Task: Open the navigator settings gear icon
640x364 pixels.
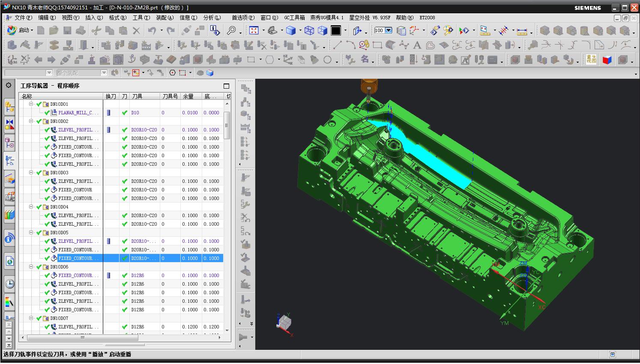Action: pos(8,85)
